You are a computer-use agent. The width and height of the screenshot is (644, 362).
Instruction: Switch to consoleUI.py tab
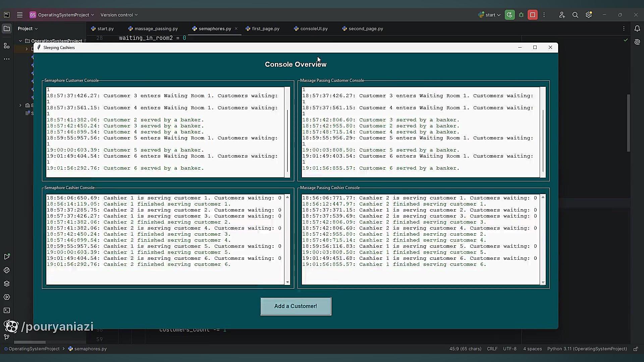(x=311, y=28)
